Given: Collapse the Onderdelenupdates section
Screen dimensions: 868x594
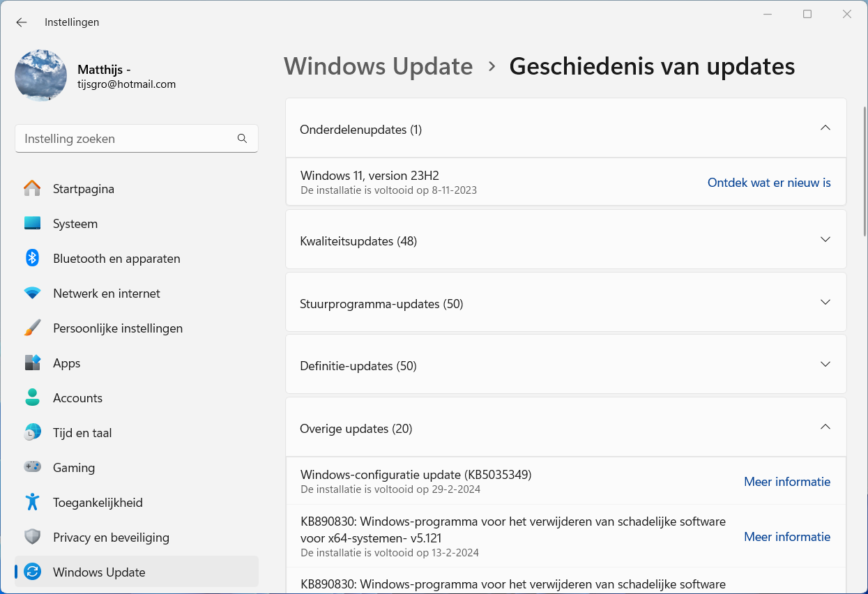Looking at the screenshot, I should point(825,128).
